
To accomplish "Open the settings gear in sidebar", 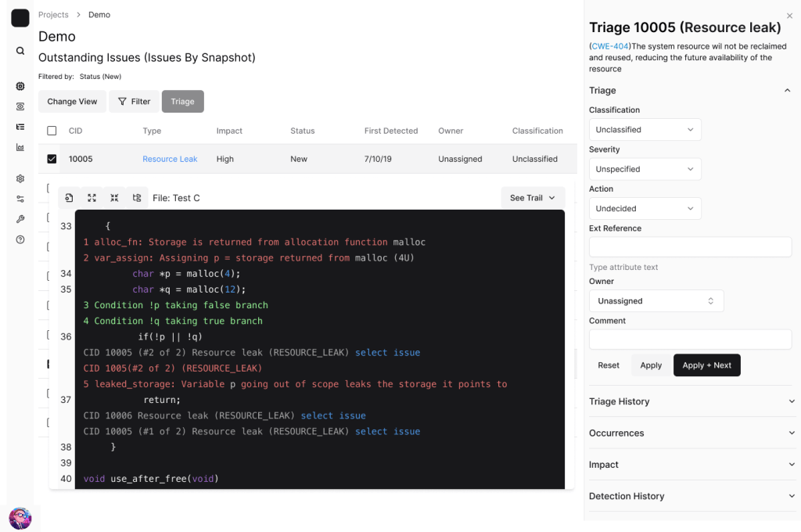I will 20,178.
